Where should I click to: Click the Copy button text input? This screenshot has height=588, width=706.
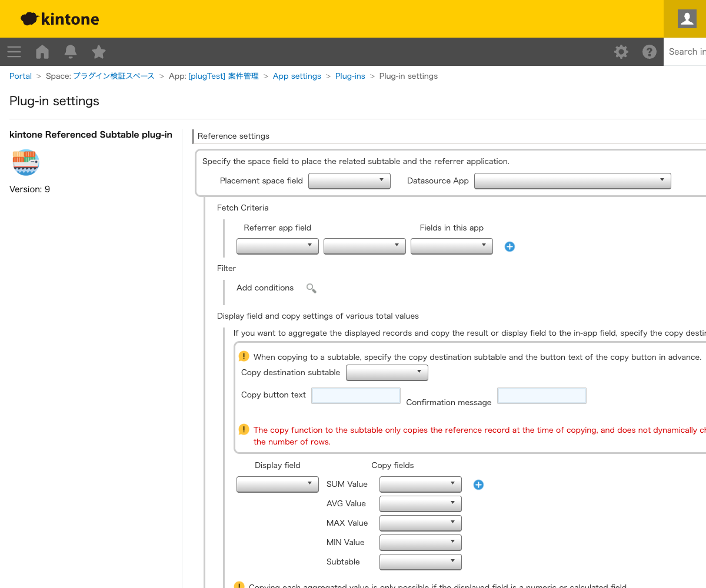point(356,395)
